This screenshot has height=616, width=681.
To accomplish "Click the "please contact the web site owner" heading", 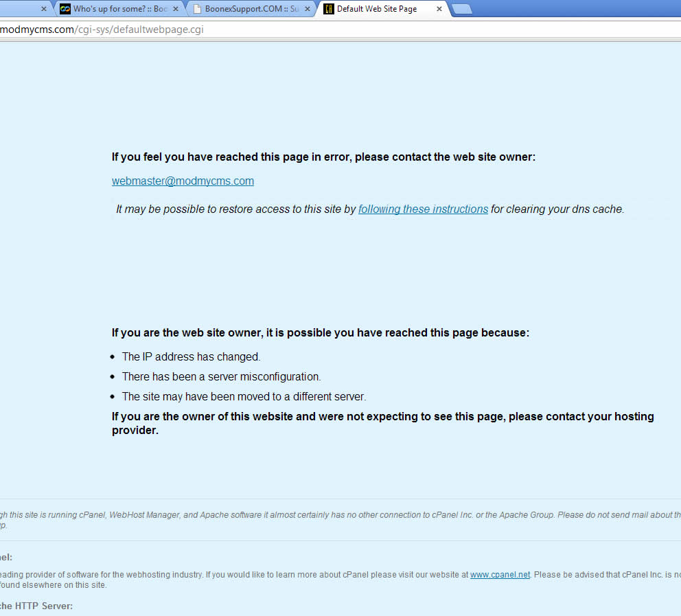I will tap(323, 157).
